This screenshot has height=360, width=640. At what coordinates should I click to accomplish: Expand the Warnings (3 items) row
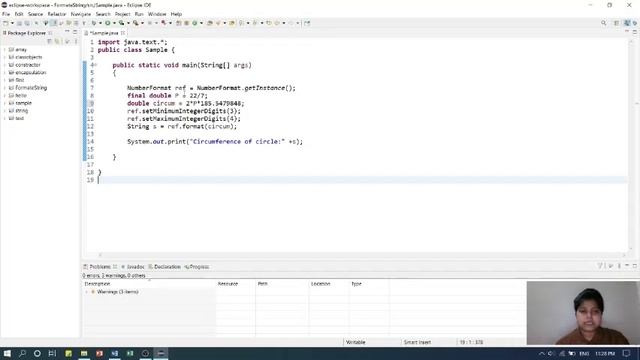(87, 292)
